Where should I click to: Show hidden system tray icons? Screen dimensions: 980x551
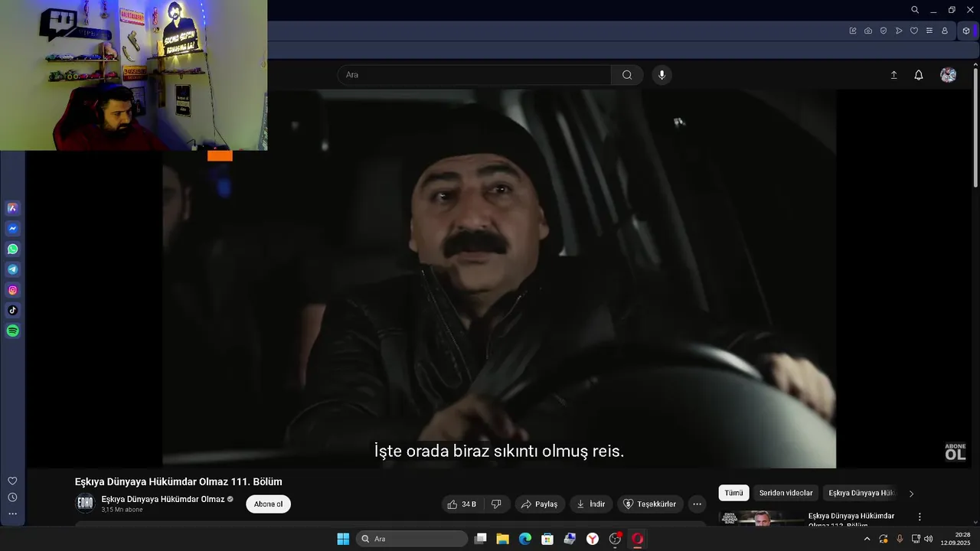[x=867, y=539]
